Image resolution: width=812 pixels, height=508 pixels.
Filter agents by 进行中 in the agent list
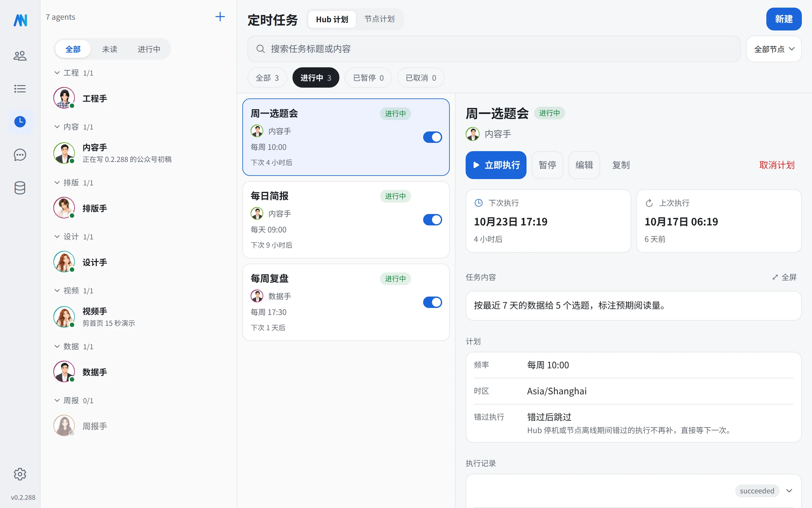coord(149,49)
